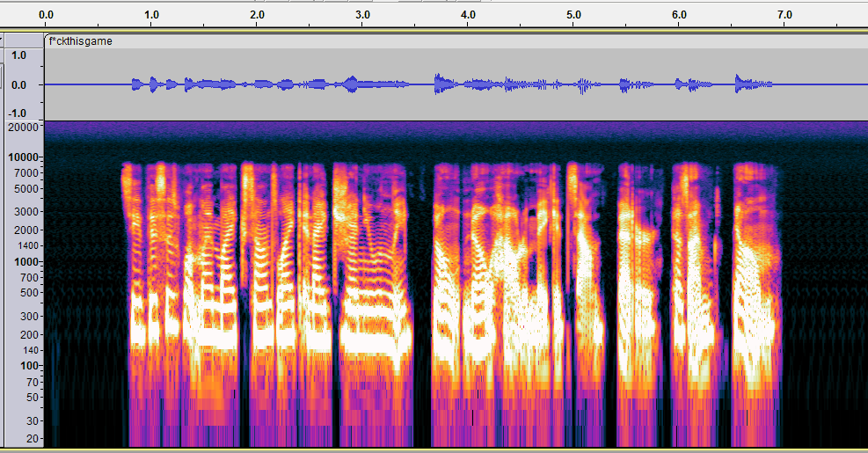Click the 700 label on the frequency scale
This screenshot has height=453, width=868.
30,278
